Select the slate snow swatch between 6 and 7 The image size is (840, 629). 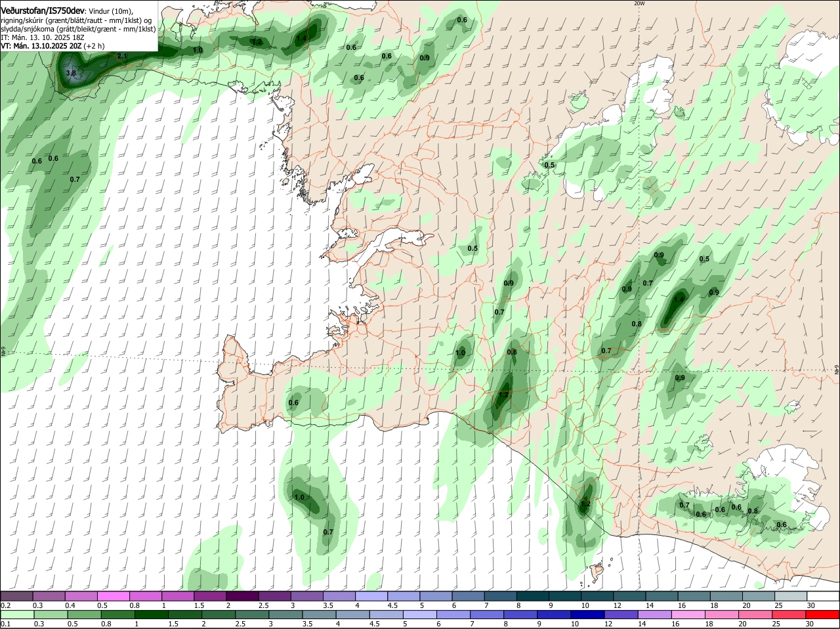[469, 596]
